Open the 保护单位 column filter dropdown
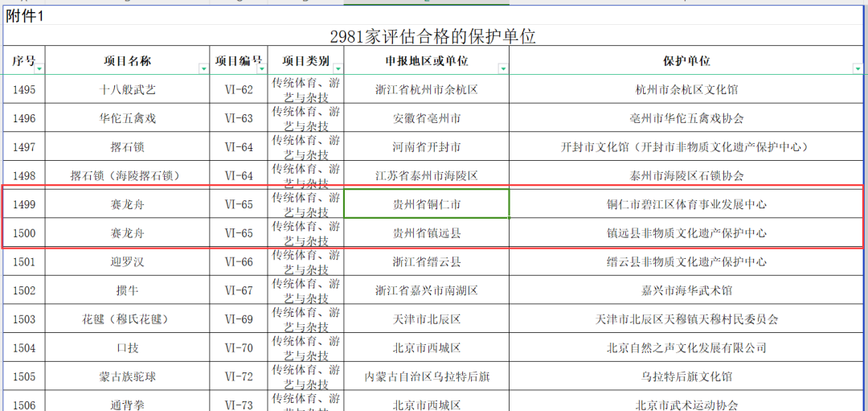The image size is (868, 411). [x=858, y=69]
